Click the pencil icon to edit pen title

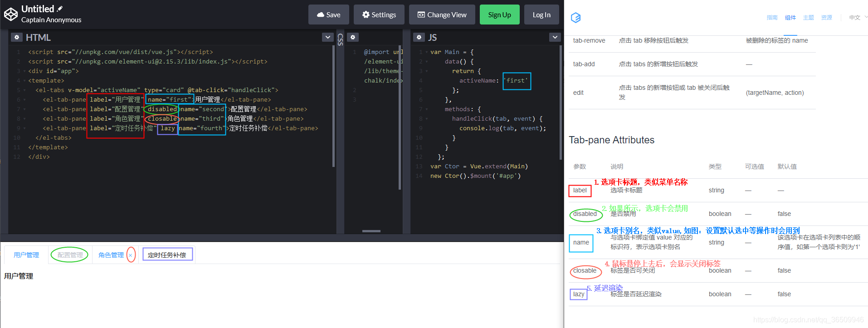(x=60, y=9)
